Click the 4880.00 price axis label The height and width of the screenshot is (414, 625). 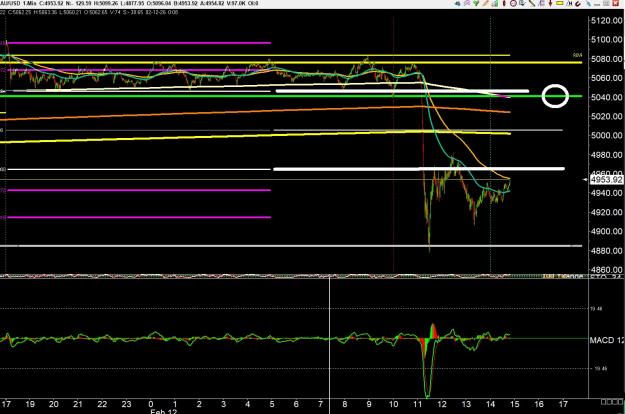pyautogui.click(x=606, y=250)
